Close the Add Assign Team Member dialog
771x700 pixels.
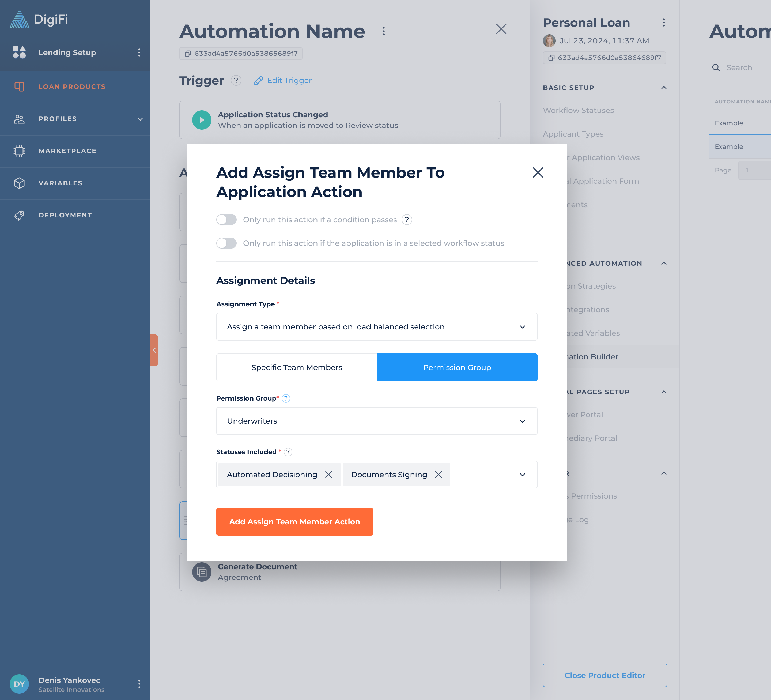538,172
